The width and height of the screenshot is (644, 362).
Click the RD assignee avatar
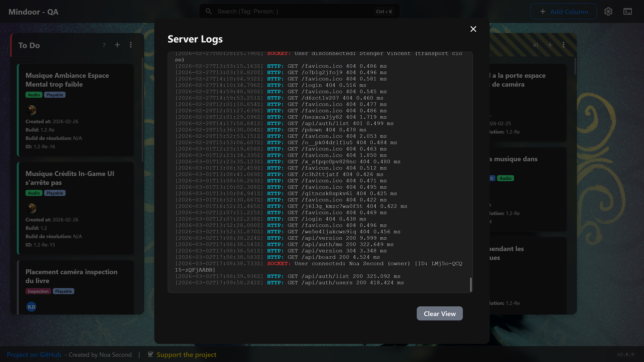pyautogui.click(x=31, y=307)
